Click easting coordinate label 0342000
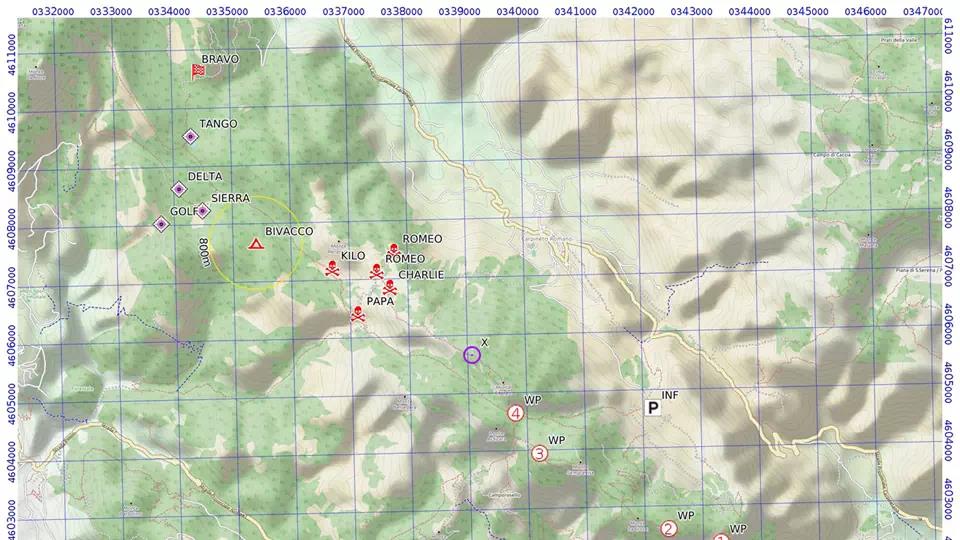The image size is (960, 540). click(x=634, y=12)
